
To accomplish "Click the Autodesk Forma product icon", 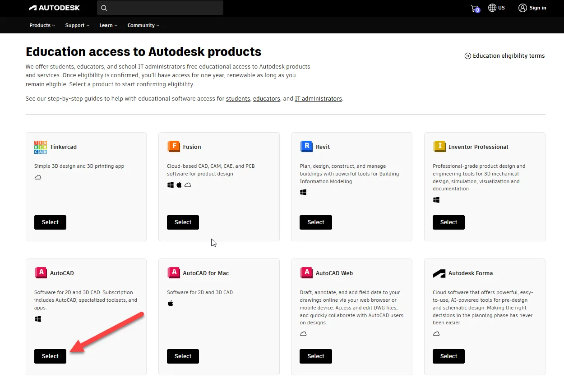I will click(x=439, y=273).
